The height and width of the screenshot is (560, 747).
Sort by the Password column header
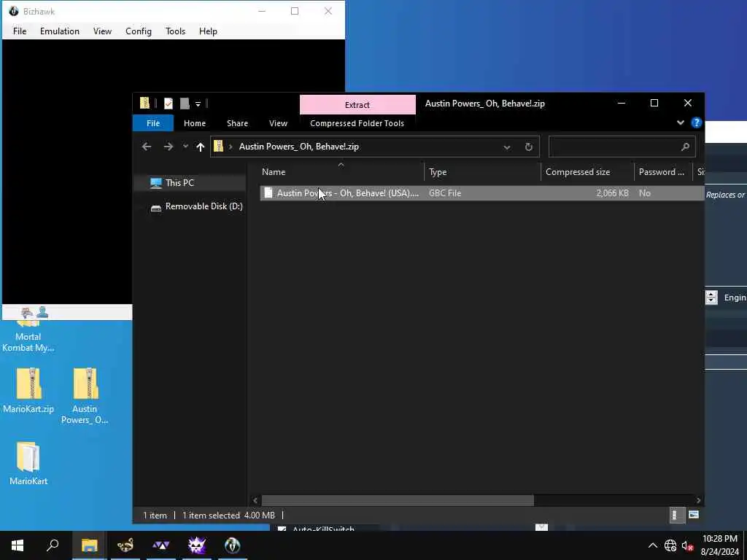[x=662, y=172]
